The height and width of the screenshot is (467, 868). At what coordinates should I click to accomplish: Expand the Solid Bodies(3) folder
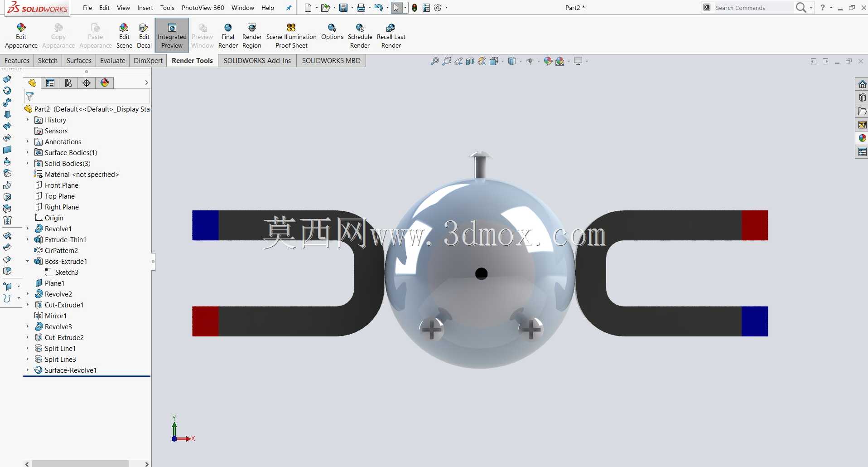pyautogui.click(x=27, y=163)
